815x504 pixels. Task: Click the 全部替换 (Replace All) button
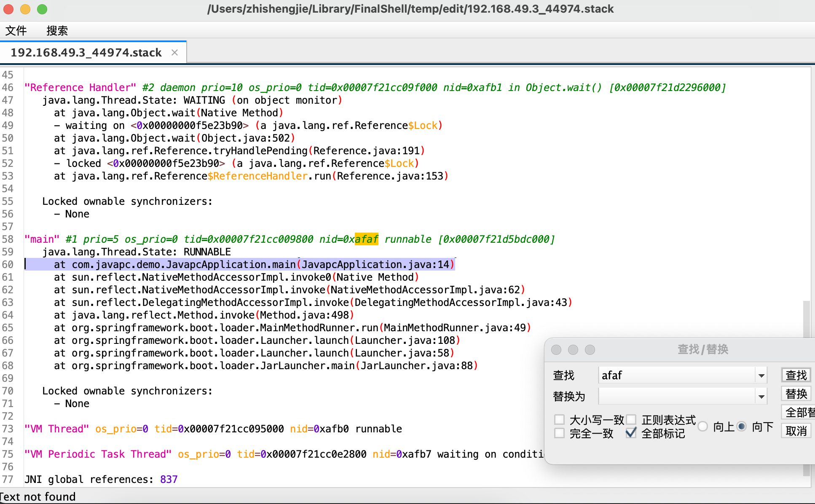click(799, 412)
